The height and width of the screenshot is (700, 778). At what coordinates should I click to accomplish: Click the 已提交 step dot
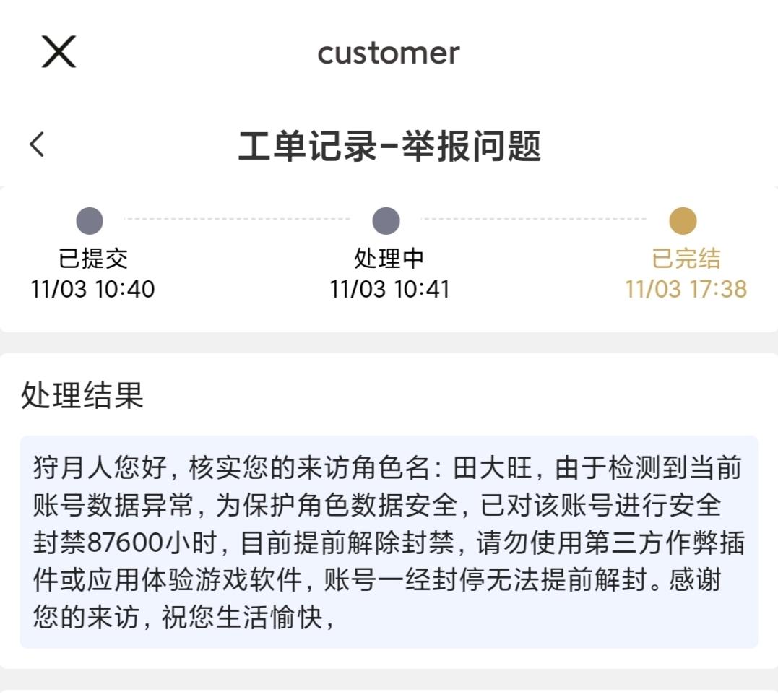click(90, 221)
